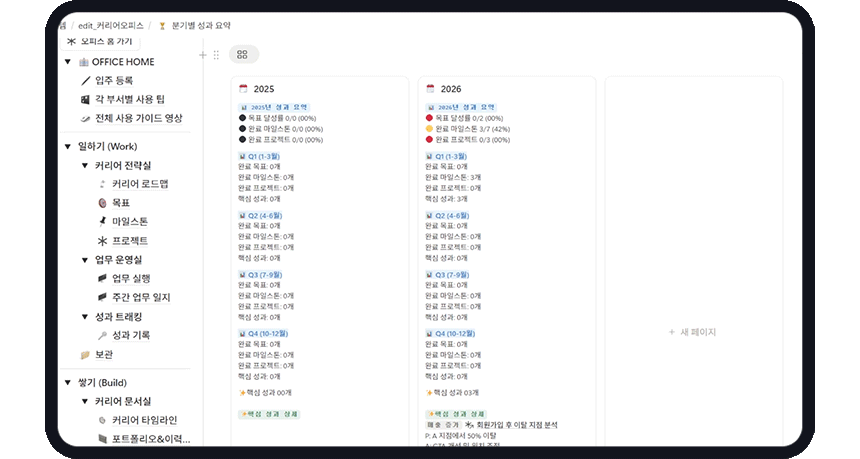Open the gallery view icon button
This screenshot has width=860, height=459.
242,54
